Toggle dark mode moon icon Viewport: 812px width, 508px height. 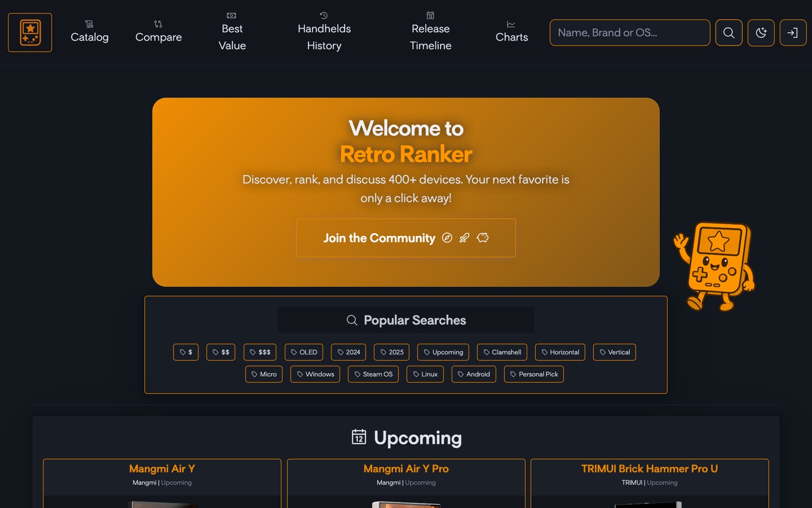[x=761, y=33]
